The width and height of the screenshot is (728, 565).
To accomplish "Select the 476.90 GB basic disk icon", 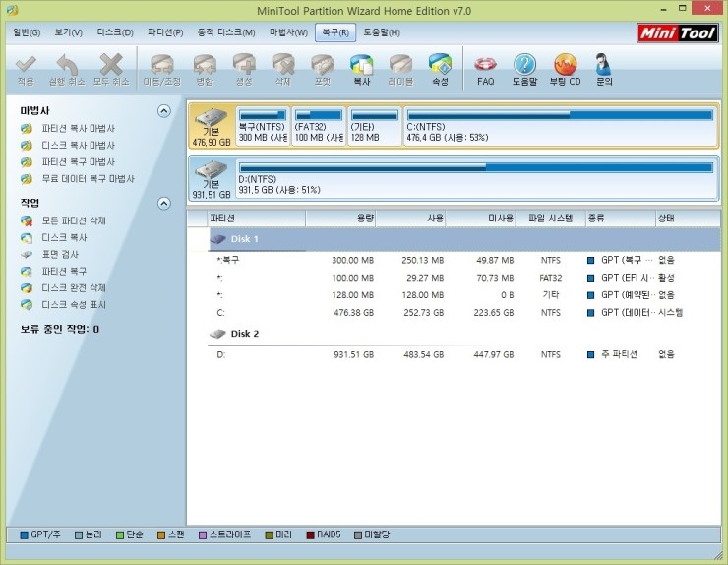I will point(212,126).
